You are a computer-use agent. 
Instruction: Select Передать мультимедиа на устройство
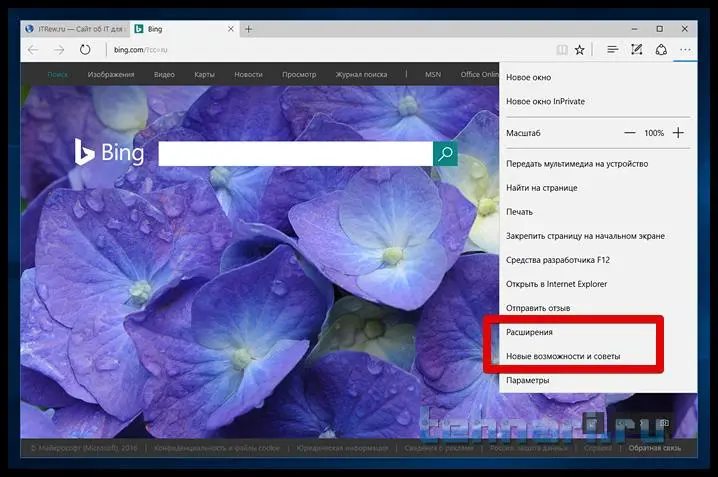click(x=577, y=164)
